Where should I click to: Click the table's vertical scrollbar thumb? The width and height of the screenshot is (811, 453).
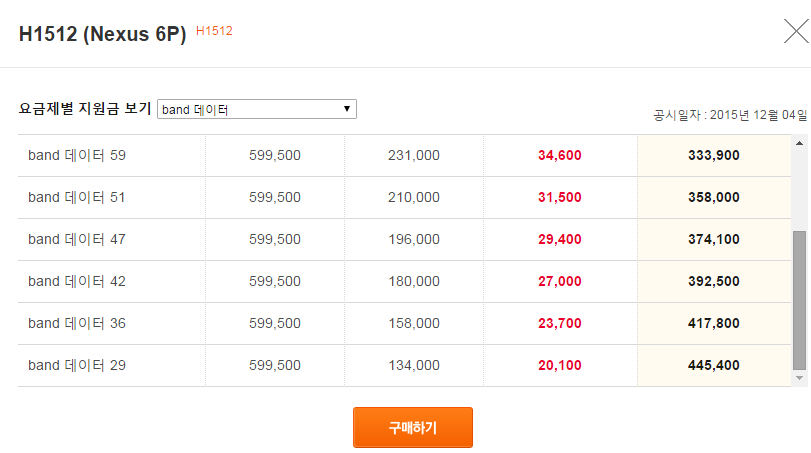click(x=799, y=298)
